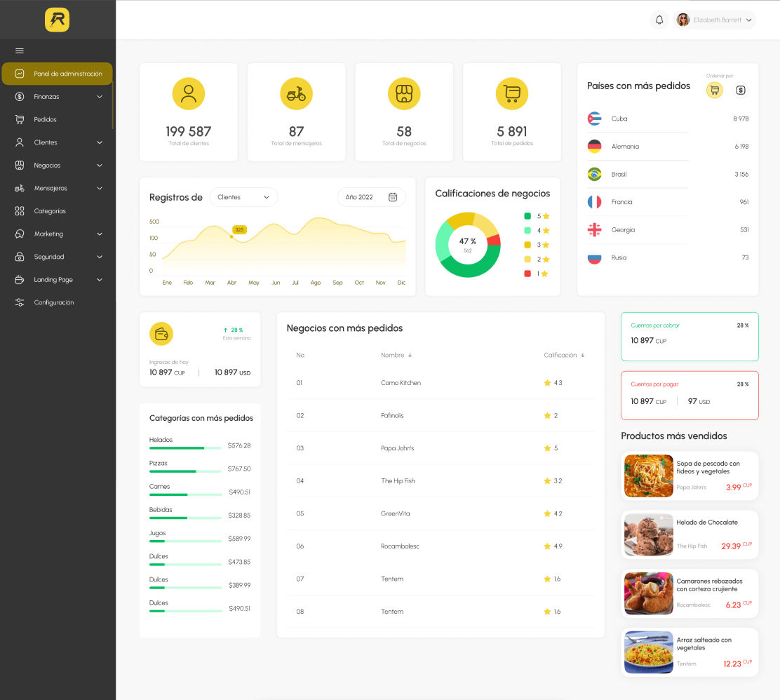Viewport: 780px width, 700px height.
Task: Expand the Seguridad submenu chevron
Action: 100,257
